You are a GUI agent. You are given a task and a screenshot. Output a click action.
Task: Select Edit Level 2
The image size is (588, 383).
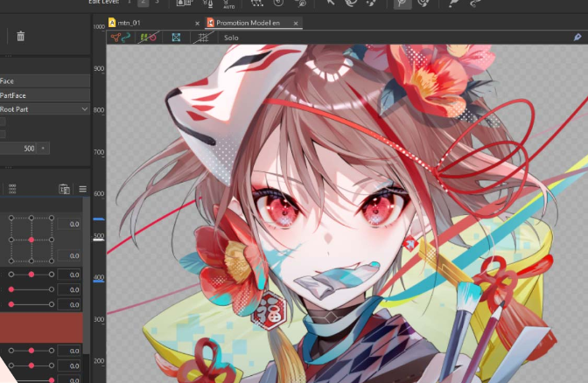[x=143, y=3]
